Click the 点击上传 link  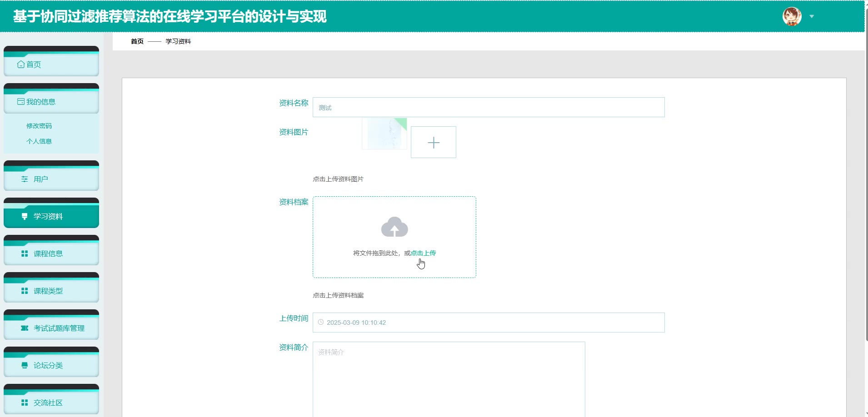pyautogui.click(x=423, y=253)
